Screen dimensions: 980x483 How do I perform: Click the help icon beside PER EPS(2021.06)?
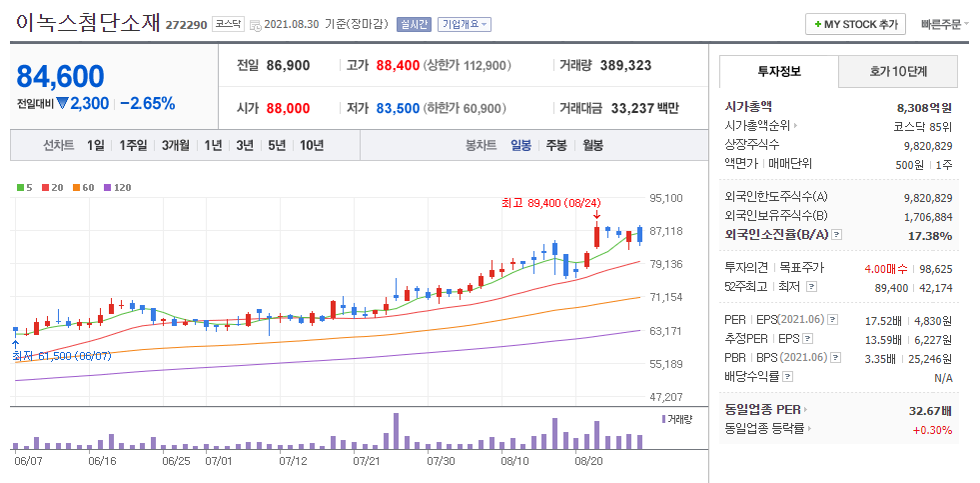[x=832, y=320]
